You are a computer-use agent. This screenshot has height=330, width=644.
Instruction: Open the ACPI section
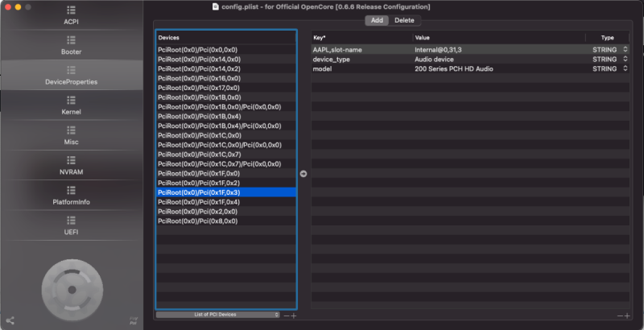click(71, 15)
